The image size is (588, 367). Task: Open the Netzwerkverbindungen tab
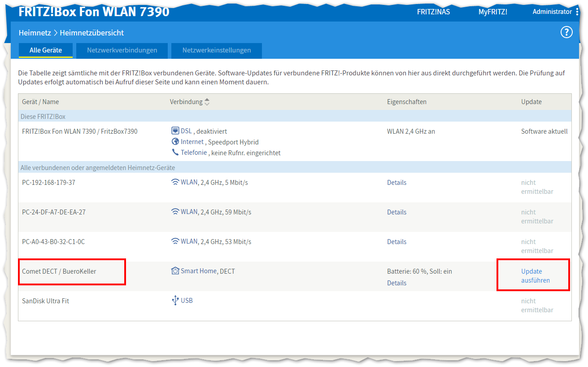[122, 50]
